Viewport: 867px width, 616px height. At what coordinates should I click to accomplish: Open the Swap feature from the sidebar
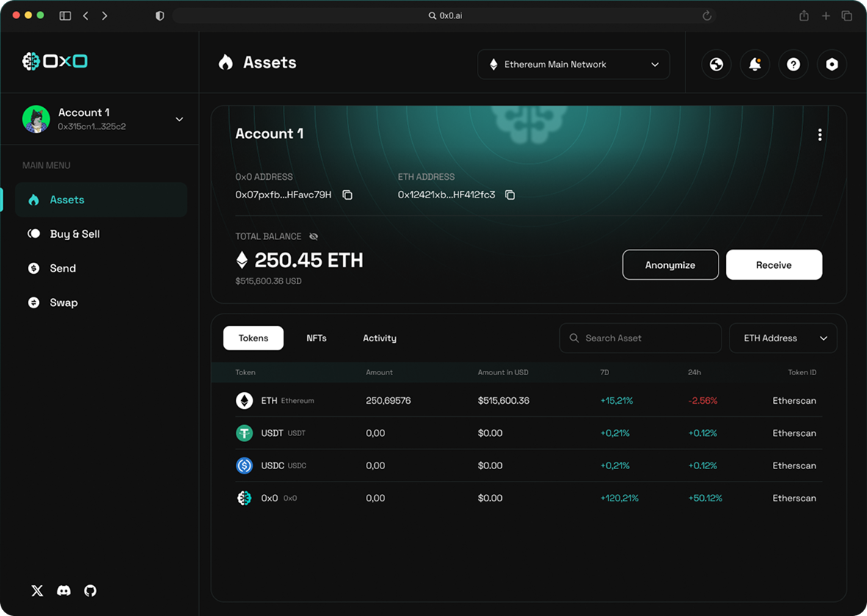click(x=33, y=302)
